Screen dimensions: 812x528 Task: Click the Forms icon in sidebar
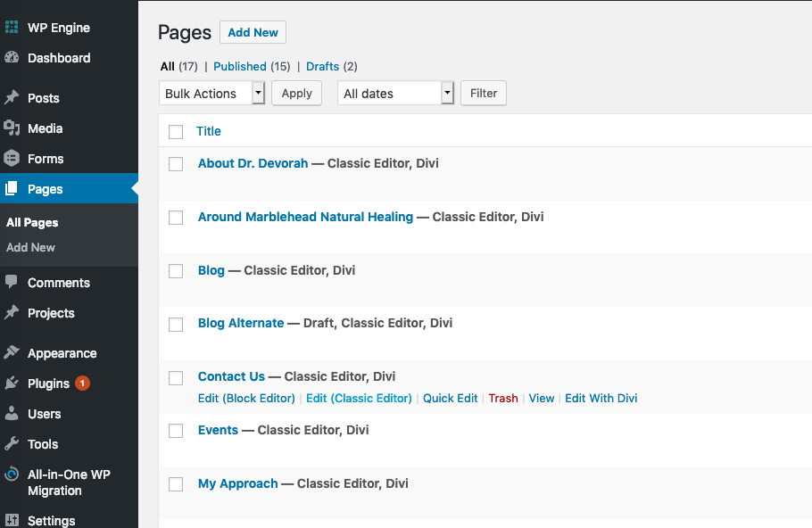[x=12, y=159]
